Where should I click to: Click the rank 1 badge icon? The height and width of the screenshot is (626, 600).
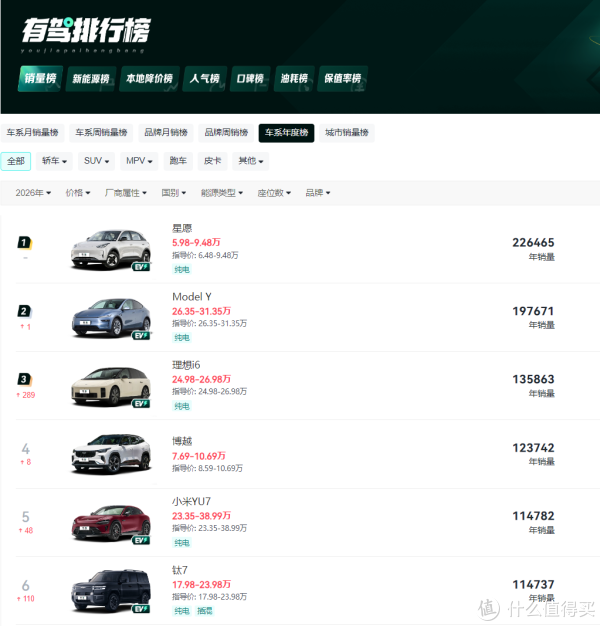(24, 243)
